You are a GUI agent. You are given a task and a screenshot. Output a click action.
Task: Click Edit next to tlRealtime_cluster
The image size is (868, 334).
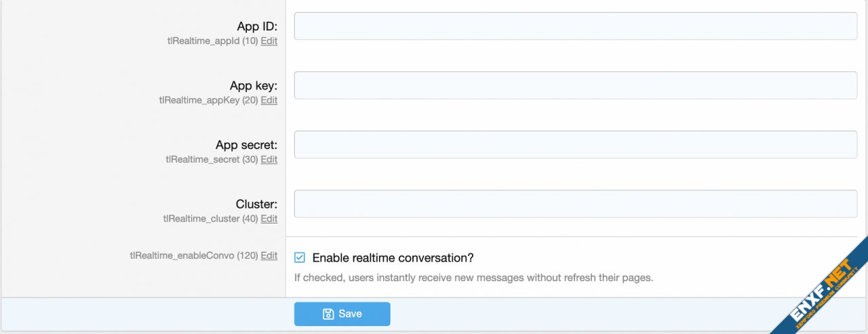tap(269, 219)
